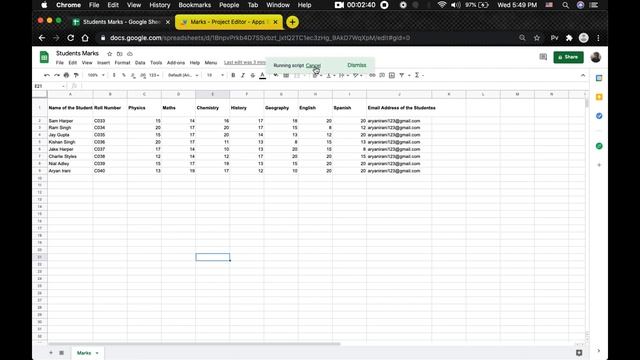
Task: Format selected cells as currency
Action: tap(114, 75)
